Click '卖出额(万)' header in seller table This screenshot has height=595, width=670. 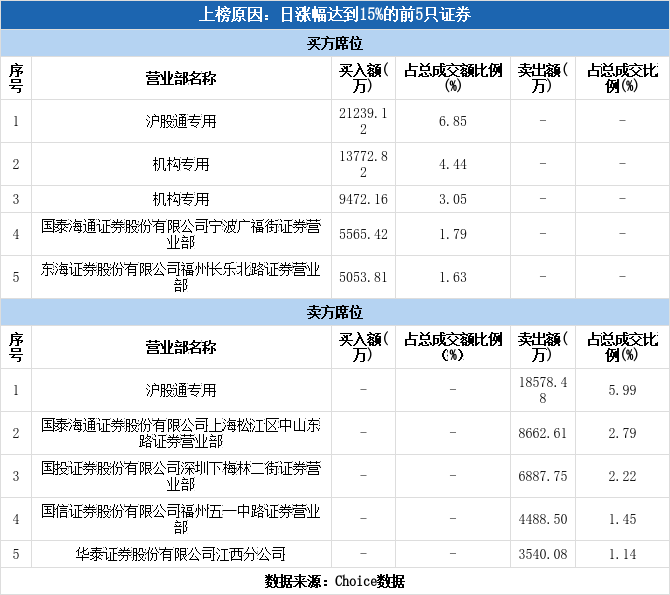[543, 347]
